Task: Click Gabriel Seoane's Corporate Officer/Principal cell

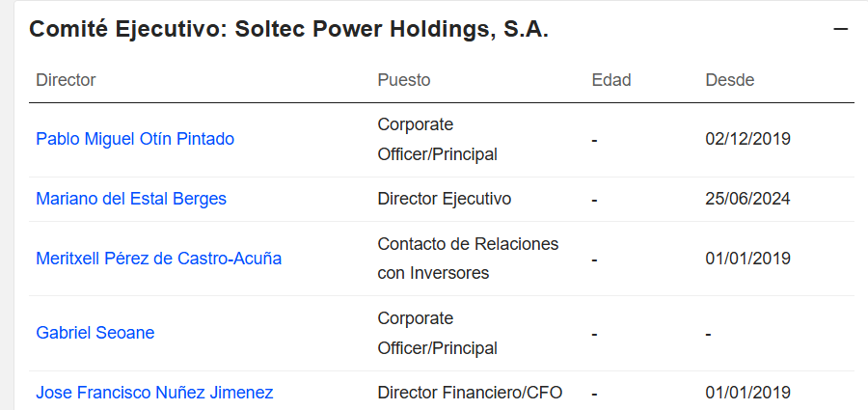Action: (437, 333)
